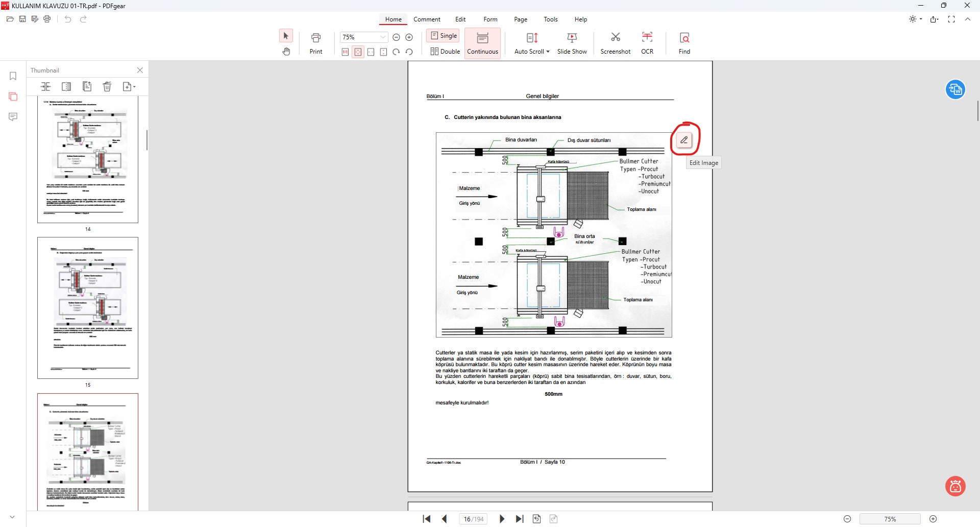
Task: Undo the last action
Action: 68,19
